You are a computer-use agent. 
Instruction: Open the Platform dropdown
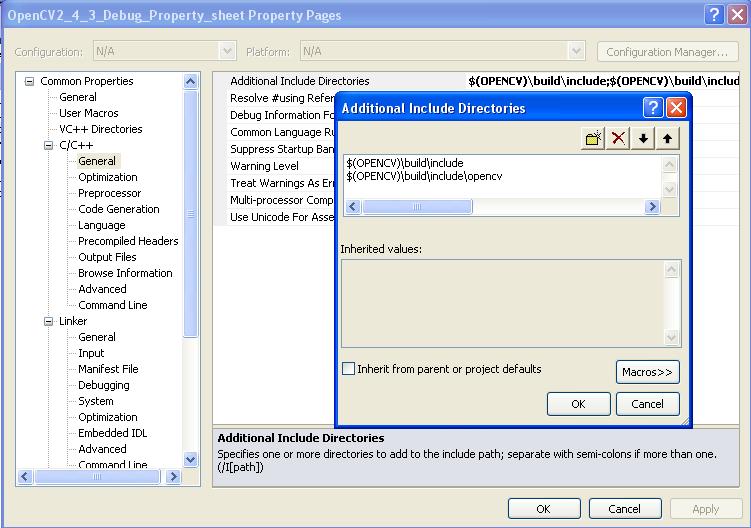576,51
